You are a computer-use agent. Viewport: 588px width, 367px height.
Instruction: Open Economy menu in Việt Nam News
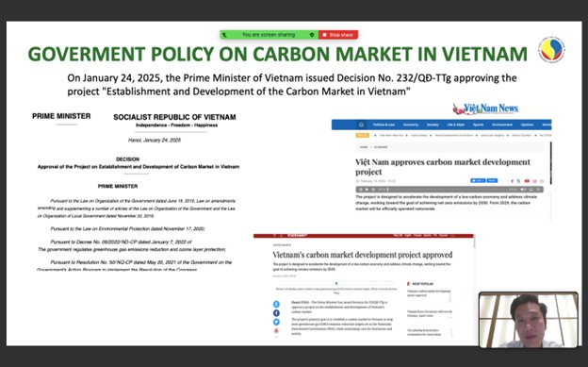point(411,125)
